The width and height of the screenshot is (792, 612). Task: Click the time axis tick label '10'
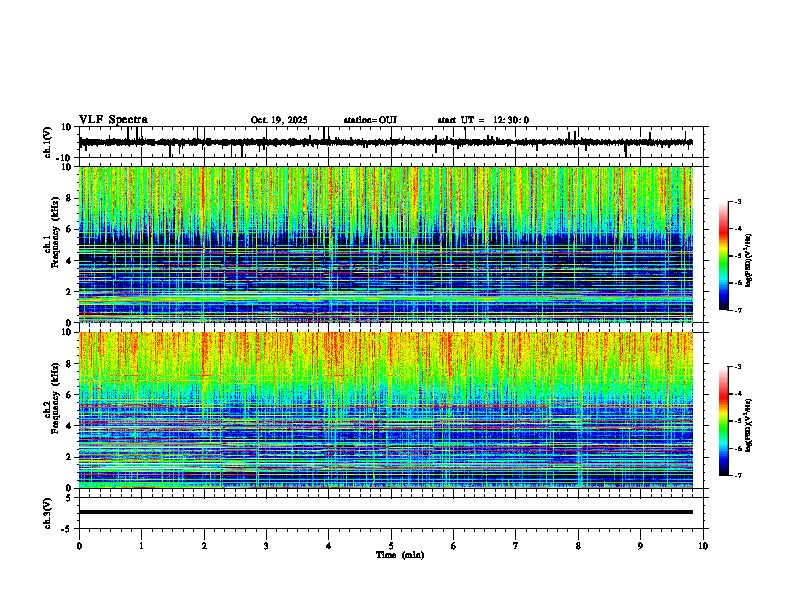(x=703, y=546)
